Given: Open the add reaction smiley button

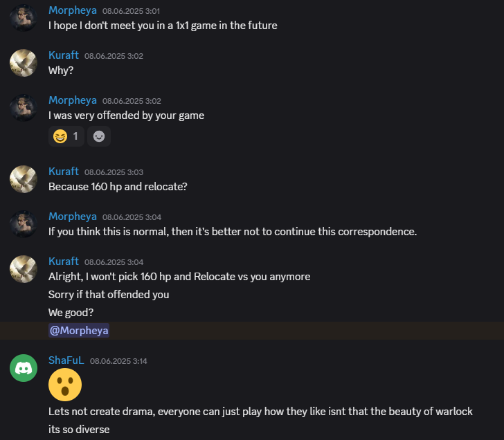Looking at the screenshot, I should 99,136.
